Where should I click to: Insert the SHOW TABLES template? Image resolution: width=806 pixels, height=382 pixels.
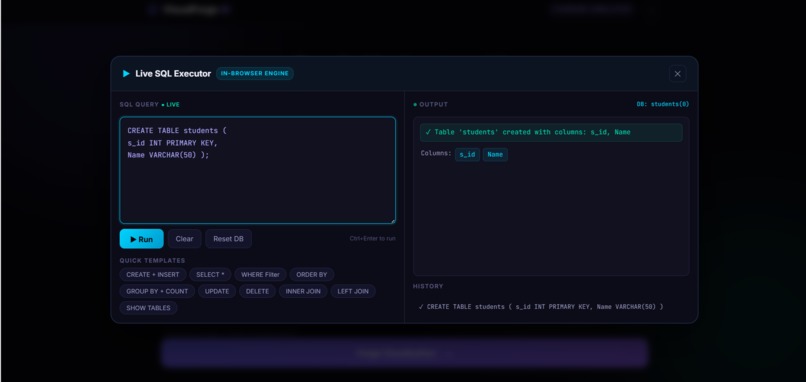pos(149,308)
